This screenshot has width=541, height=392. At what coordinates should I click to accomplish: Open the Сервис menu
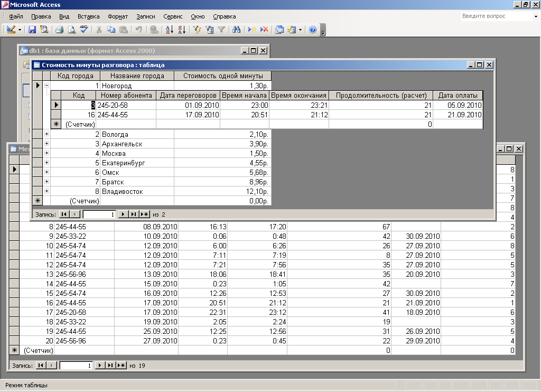click(173, 16)
